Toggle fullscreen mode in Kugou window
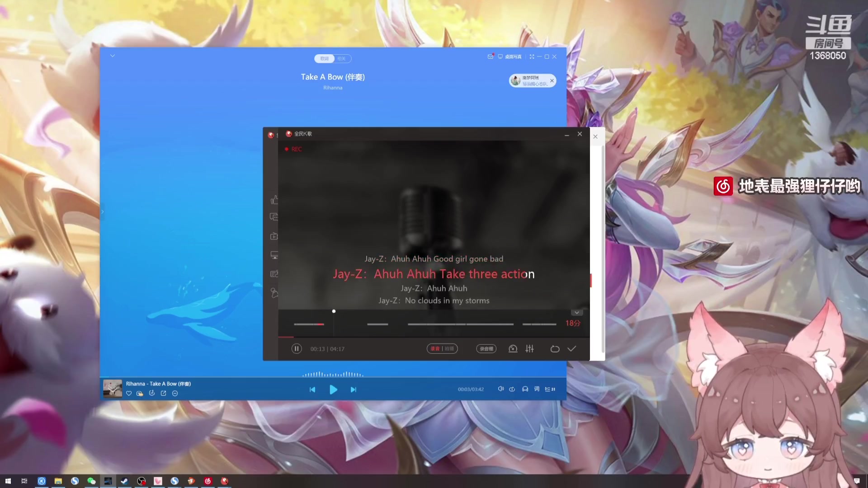Image resolution: width=868 pixels, height=488 pixels. point(532,56)
